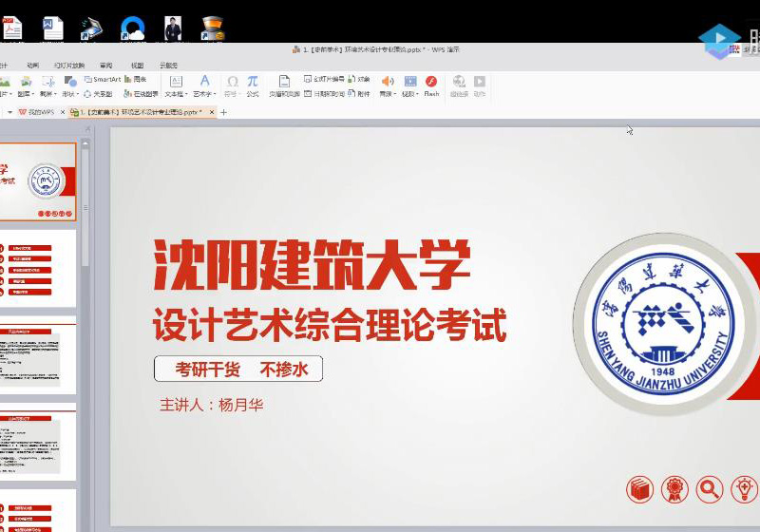The image size is (760, 532).
Task: Click the 考研干货 不掺水 text box
Action: [x=238, y=370]
